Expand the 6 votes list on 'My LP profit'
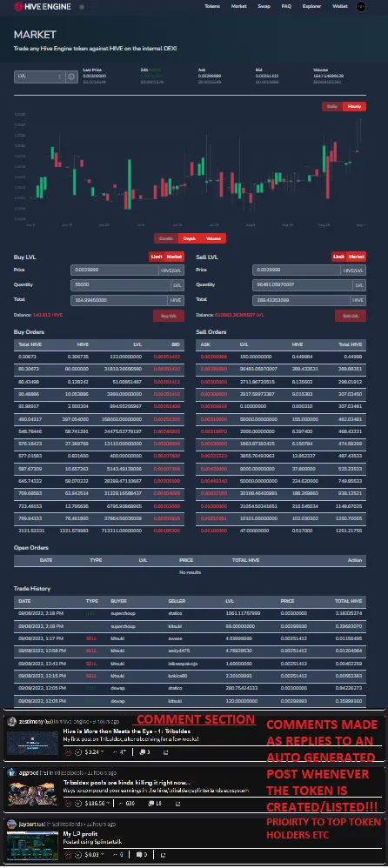388x868 pixels. (x=120, y=855)
